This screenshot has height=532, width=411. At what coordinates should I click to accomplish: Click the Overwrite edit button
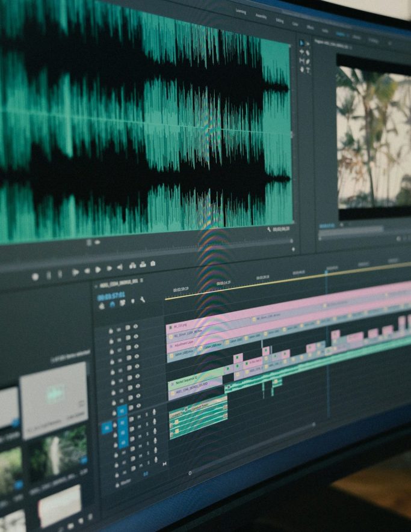[x=143, y=264]
